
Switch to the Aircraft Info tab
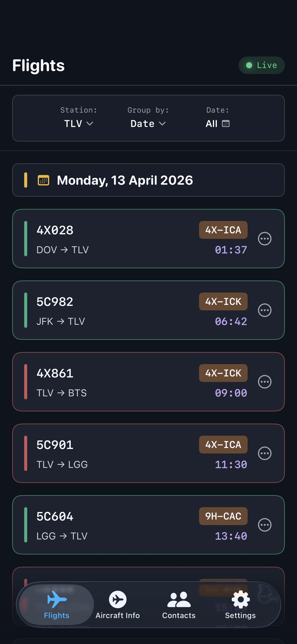pyautogui.click(x=118, y=605)
